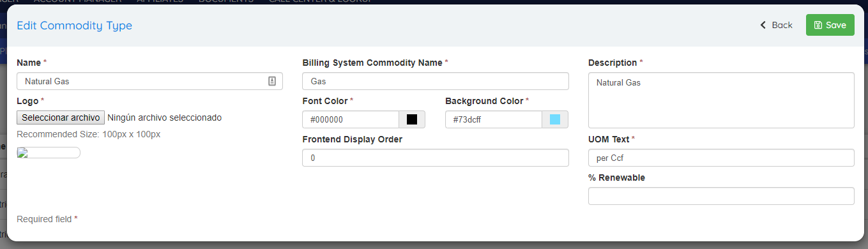Click the Frontend Display Order field
868x249 pixels.
(435, 158)
